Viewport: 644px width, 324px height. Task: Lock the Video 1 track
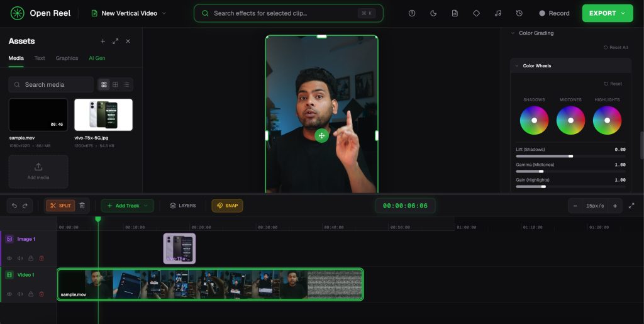[31, 294]
